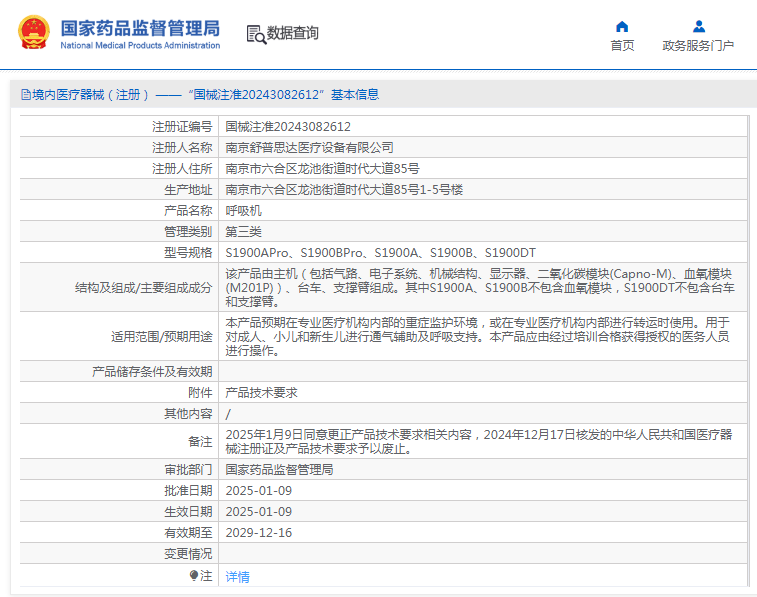This screenshot has width=757, height=597.
Task: Click the lightbulb icon next to 注
Action: pyautogui.click(x=194, y=575)
